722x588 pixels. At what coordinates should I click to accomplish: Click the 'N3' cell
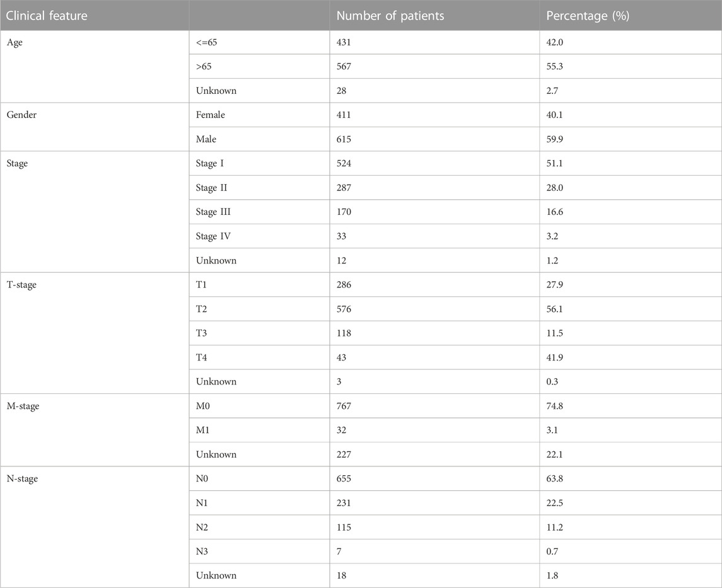pyautogui.click(x=202, y=551)
